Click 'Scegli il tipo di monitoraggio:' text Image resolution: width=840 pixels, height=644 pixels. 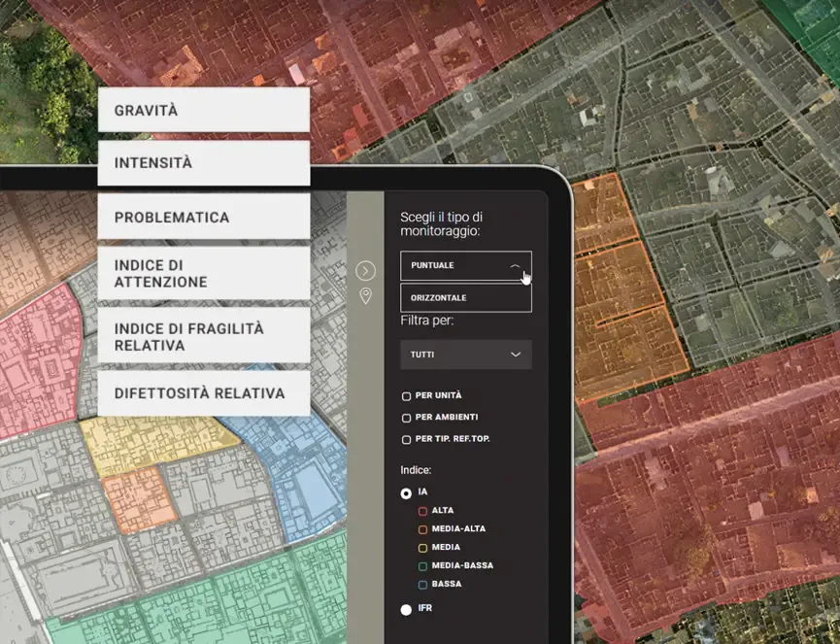(442, 224)
